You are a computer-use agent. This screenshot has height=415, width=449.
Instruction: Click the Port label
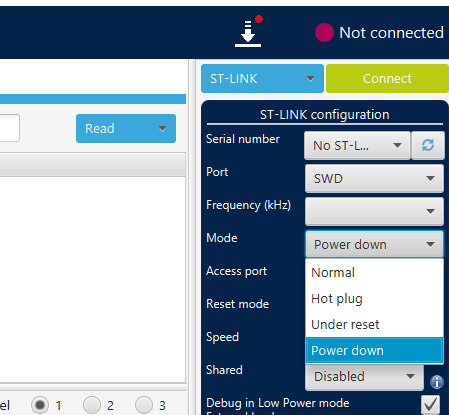tap(217, 172)
